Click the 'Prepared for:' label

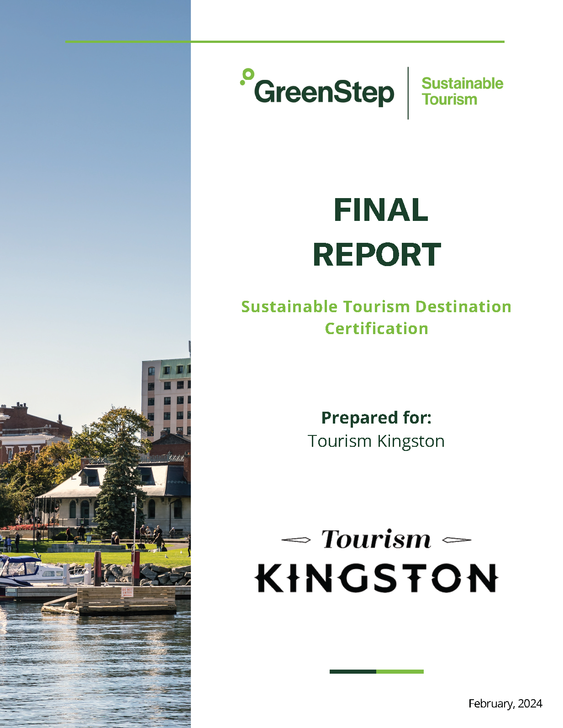[x=376, y=418]
